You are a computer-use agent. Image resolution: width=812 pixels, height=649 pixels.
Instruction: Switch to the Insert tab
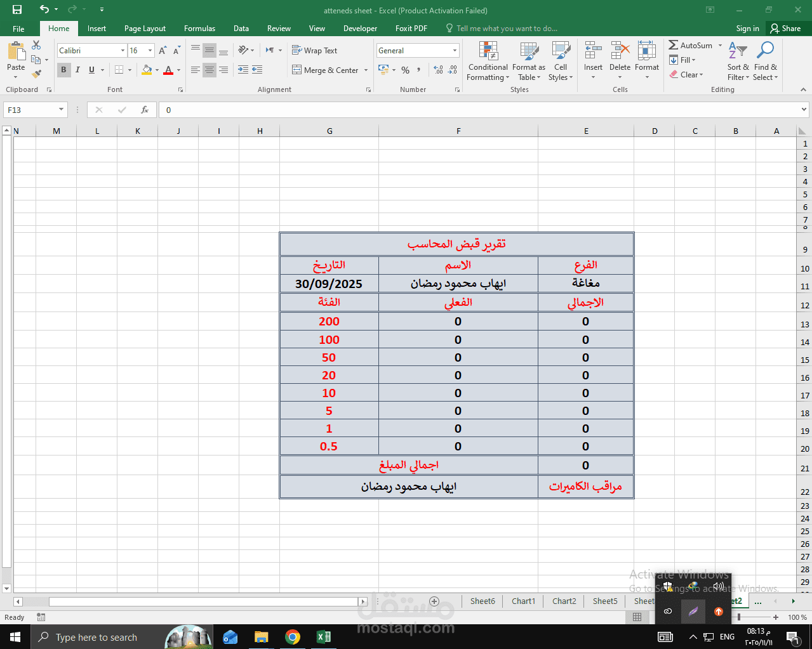point(97,29)
